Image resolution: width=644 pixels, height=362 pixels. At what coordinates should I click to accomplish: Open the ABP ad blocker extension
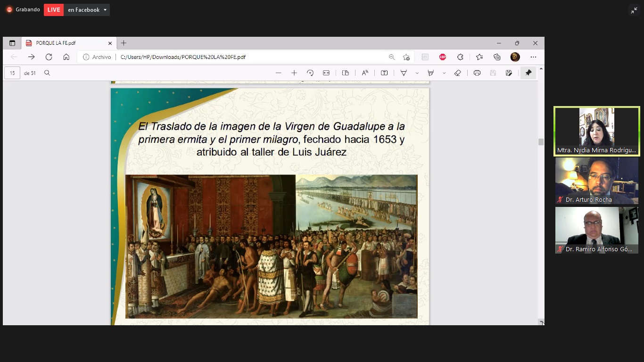[x=443, y=57]
